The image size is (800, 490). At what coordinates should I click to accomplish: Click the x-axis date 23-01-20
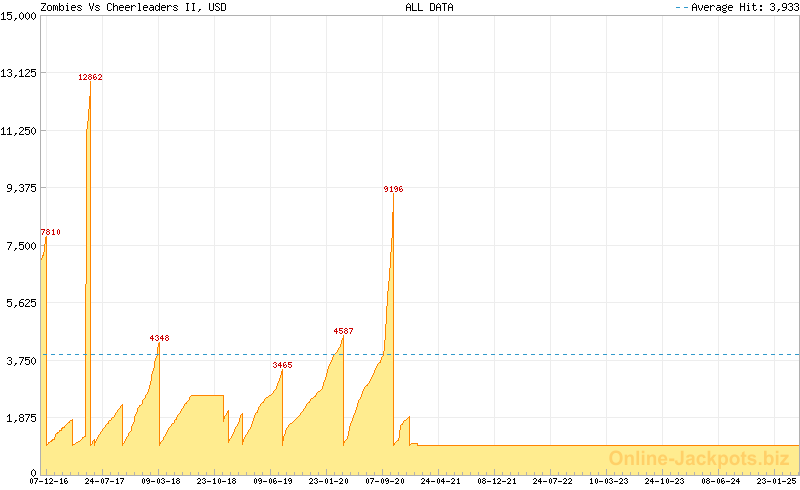tap(329, 481)
